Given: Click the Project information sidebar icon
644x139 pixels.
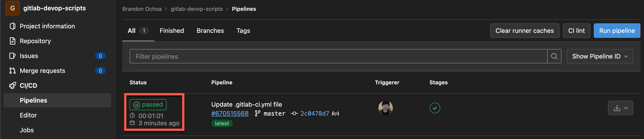Looking at the screenshot, I should (x=13, y=26).
